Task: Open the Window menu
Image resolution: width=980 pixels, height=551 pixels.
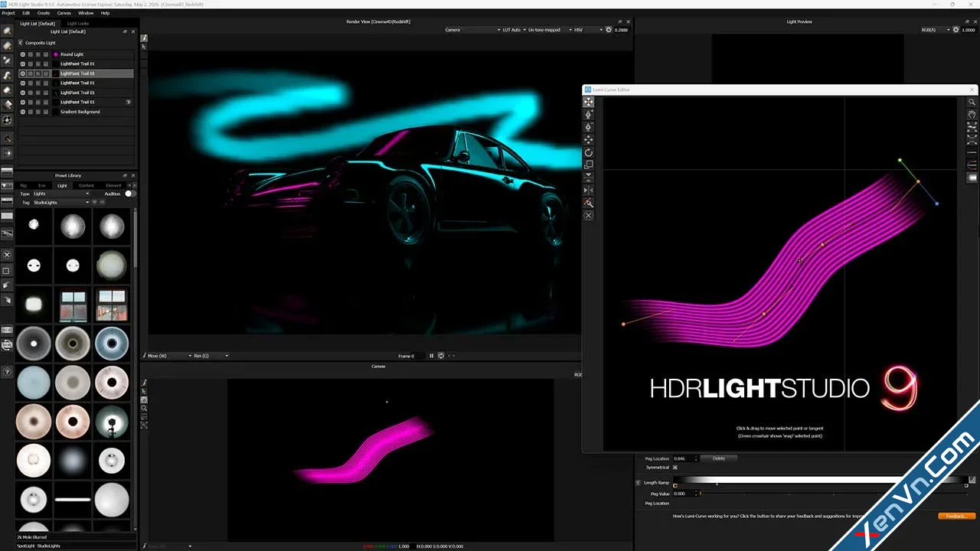Action: [86, 13]
